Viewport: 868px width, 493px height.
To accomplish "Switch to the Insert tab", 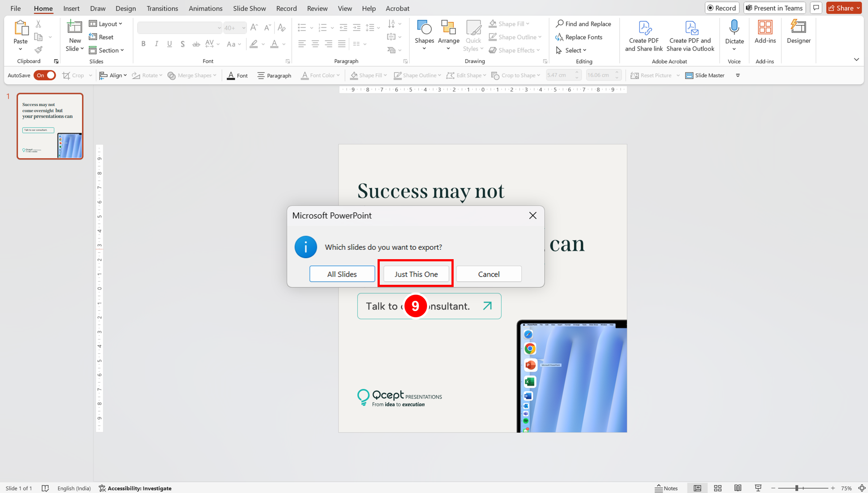I will [x=71, y=8].
